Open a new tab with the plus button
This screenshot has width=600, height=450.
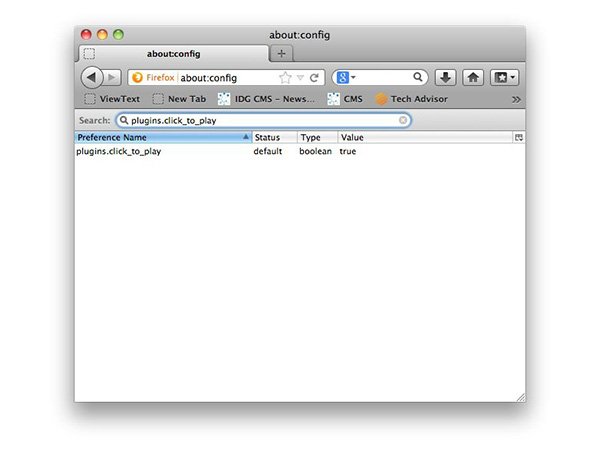(281, 54)
